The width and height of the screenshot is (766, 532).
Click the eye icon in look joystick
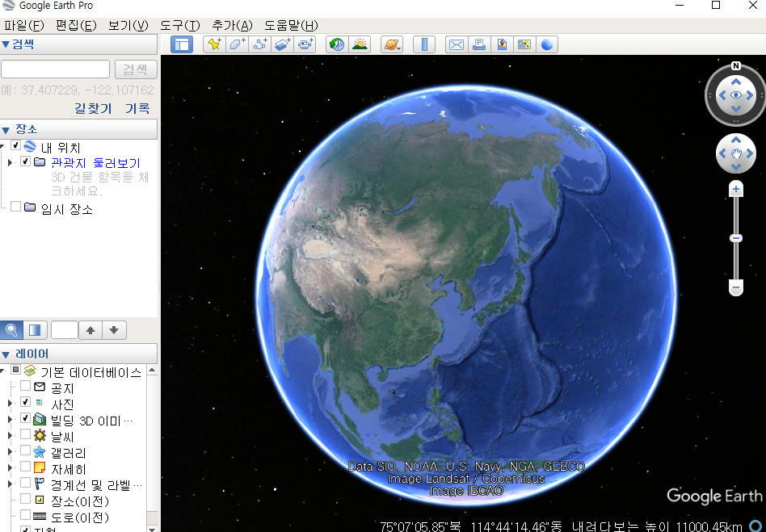tap(736, 94)
